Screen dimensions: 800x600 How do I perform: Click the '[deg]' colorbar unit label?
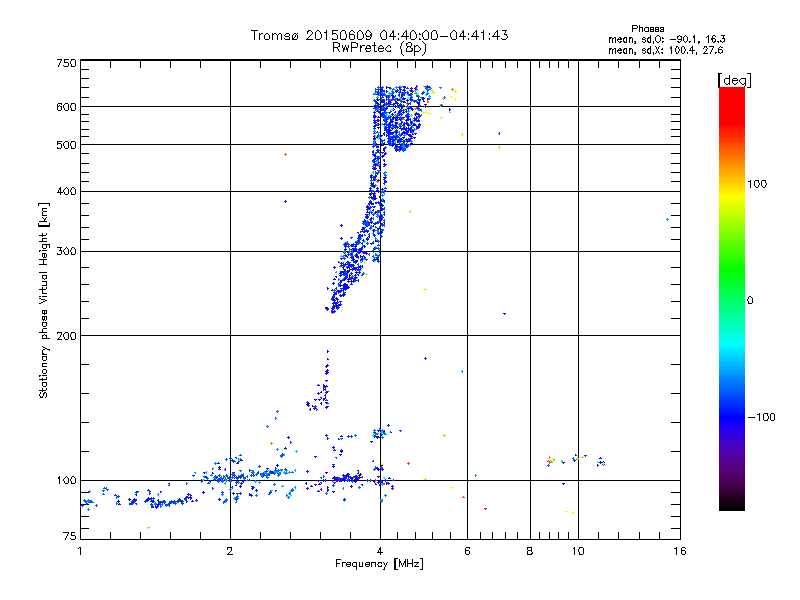point(734,80)
